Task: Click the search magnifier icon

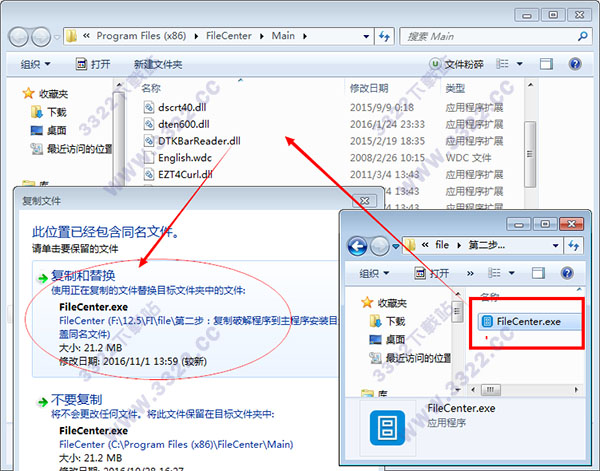Action: (582, 36)
